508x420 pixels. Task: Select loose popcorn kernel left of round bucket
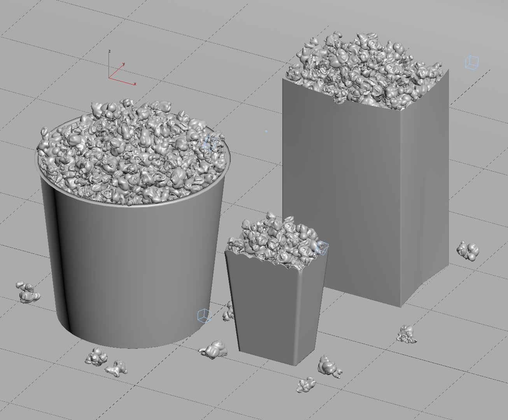(x=28, y=292)
